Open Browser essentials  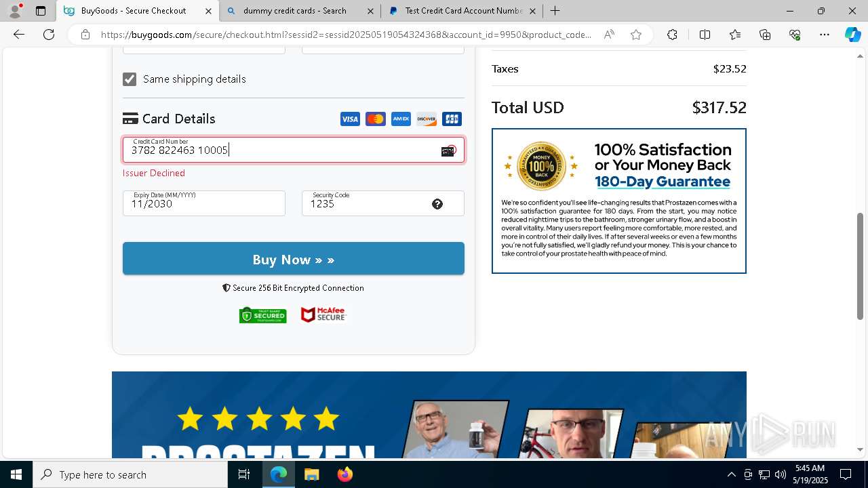pos(795,35)
